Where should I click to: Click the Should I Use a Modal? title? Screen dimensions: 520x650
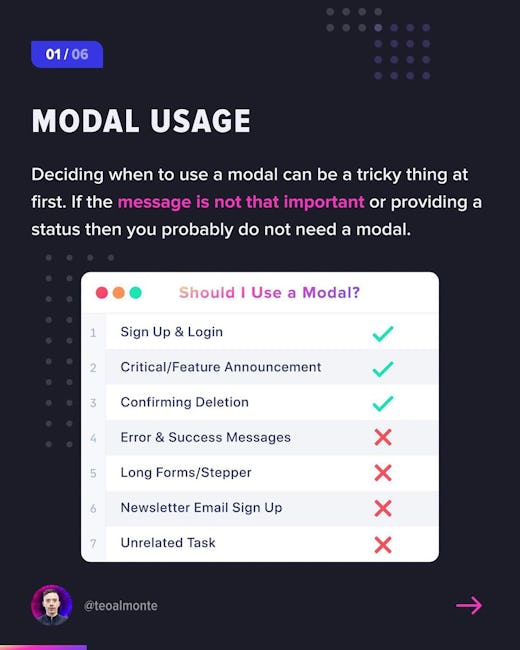coord(270,293)
